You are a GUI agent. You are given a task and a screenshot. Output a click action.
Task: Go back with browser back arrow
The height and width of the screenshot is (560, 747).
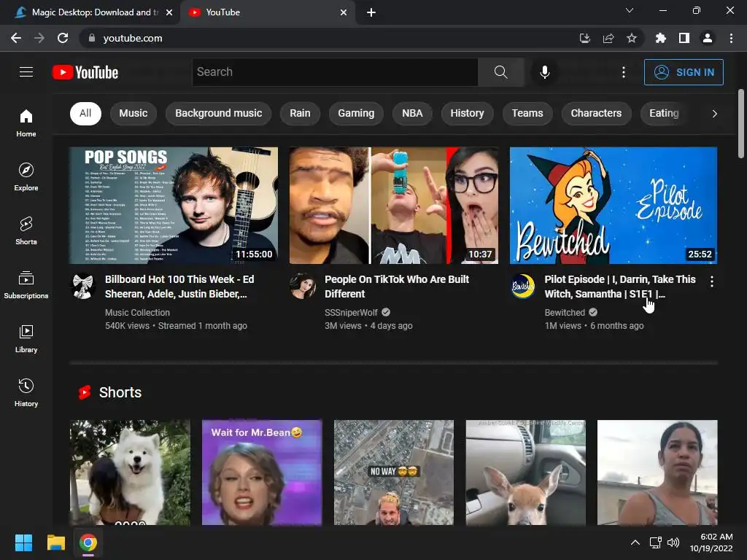point(16,38)
